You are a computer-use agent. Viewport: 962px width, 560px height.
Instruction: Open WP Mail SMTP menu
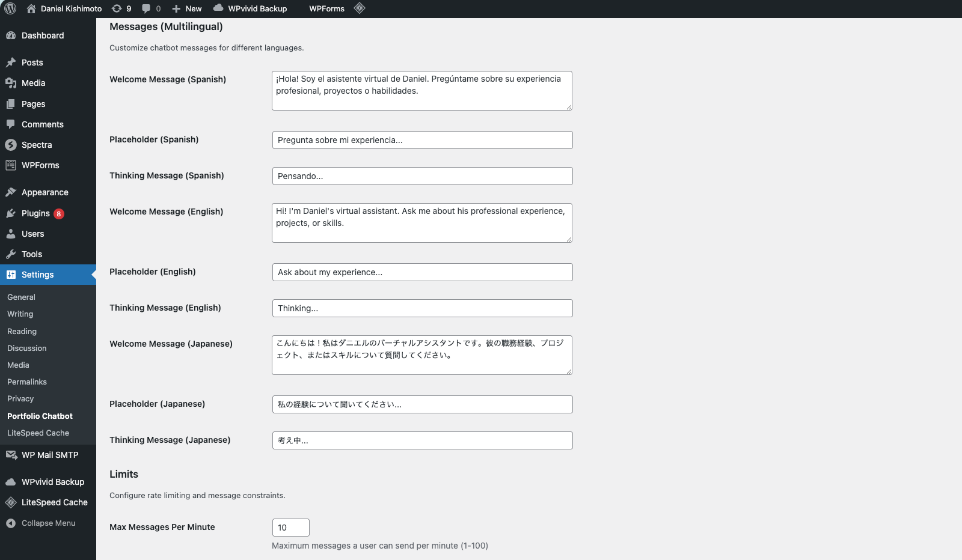pos(49,455)
